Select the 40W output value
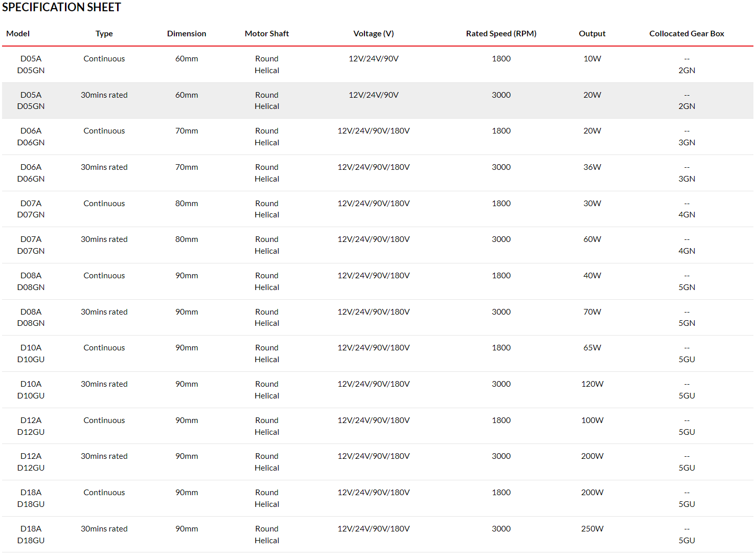This screenshot has height=555, width=756. click(x=592, y=275)
